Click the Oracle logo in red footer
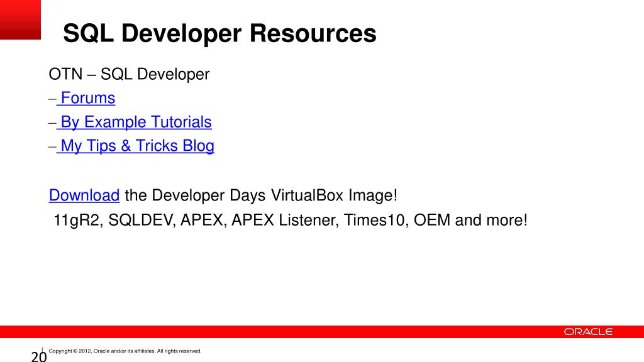 (588, 332)
